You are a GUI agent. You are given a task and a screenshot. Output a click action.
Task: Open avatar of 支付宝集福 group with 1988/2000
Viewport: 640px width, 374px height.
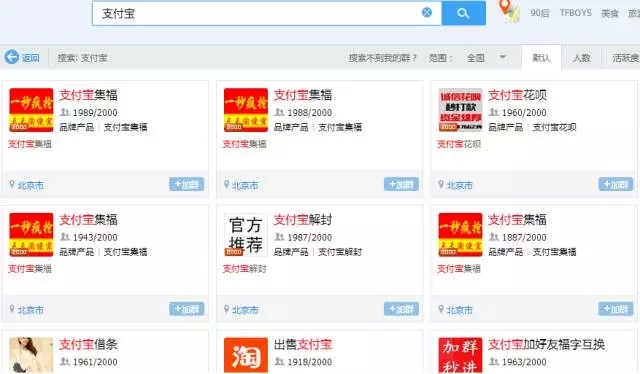coord(246,110)
